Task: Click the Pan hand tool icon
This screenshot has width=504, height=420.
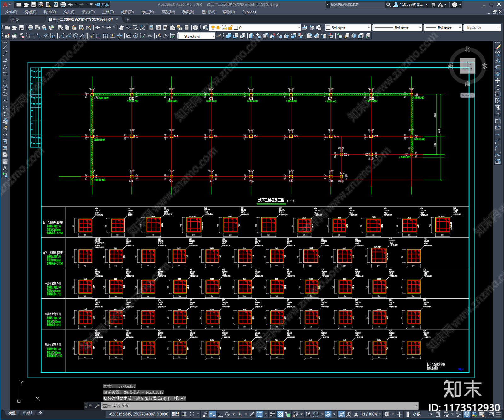Action: pos(121,28)
